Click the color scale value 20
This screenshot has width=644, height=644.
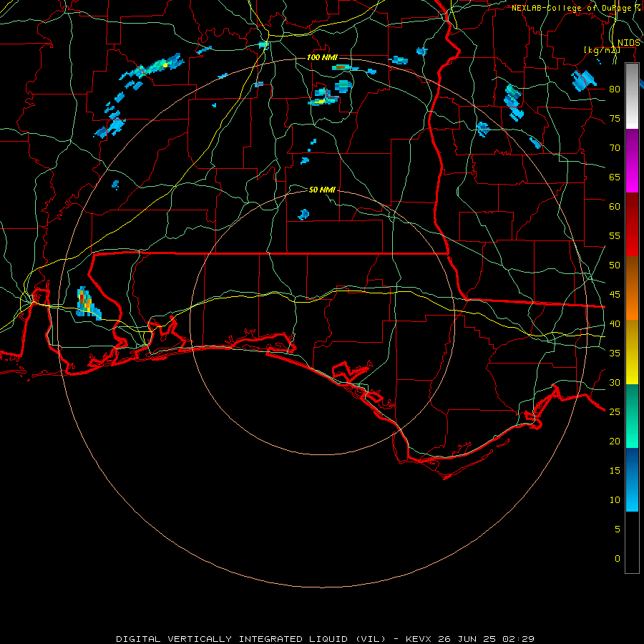pyautogui.click(x=615, y=441)
